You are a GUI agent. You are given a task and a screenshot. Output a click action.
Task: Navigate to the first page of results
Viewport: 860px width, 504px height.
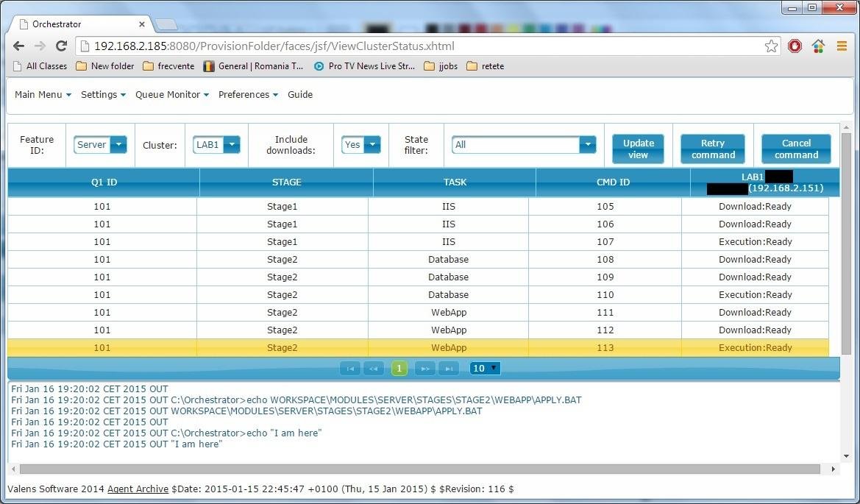pos(350,368)
